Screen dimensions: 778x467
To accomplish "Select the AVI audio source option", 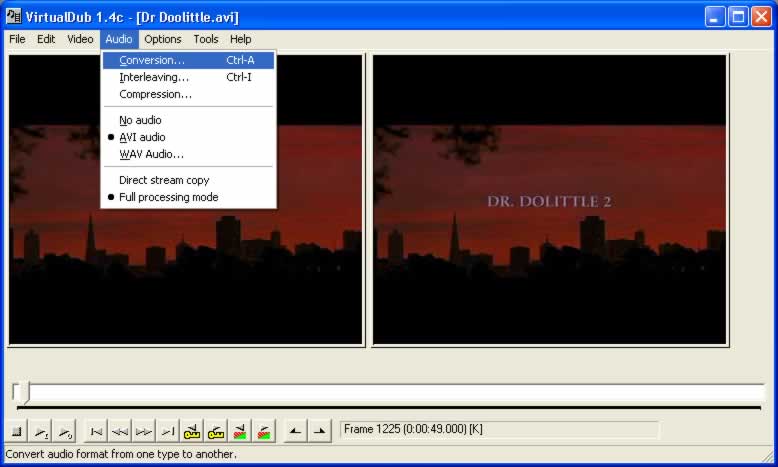I will pos(189,137).
